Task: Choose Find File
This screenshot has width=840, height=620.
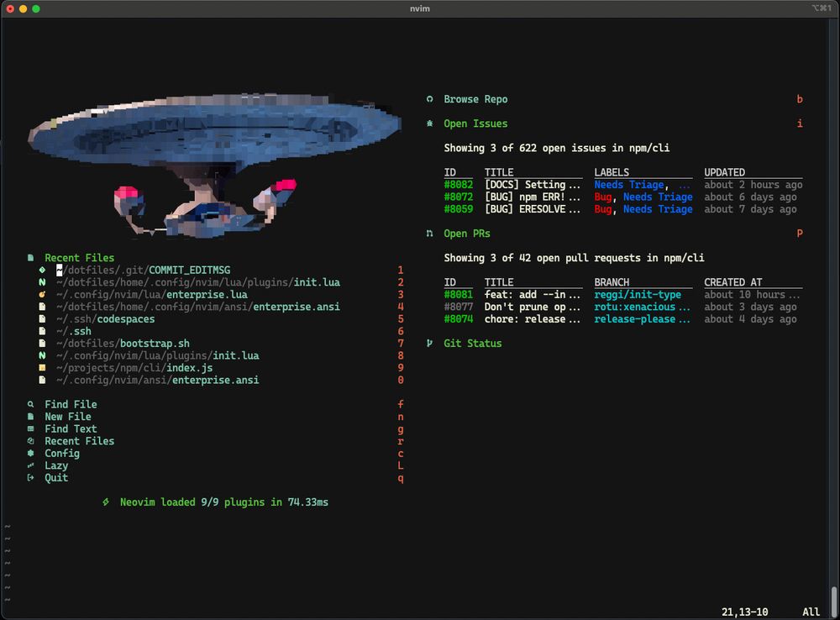Action: pyautogui.click(x=71, y=405)
